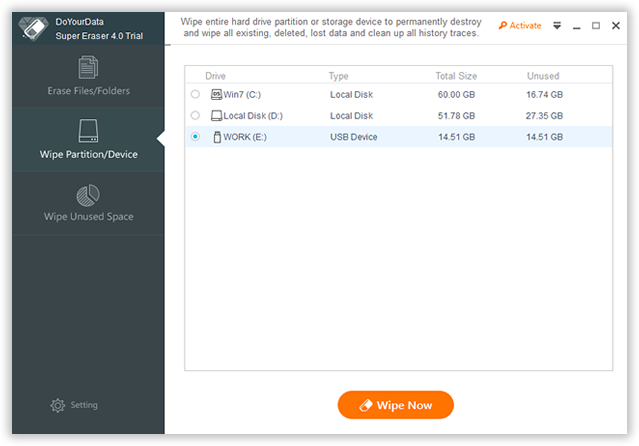Toggle the WORK (E:) radio button
639x446 pixels.
[195, 137]
